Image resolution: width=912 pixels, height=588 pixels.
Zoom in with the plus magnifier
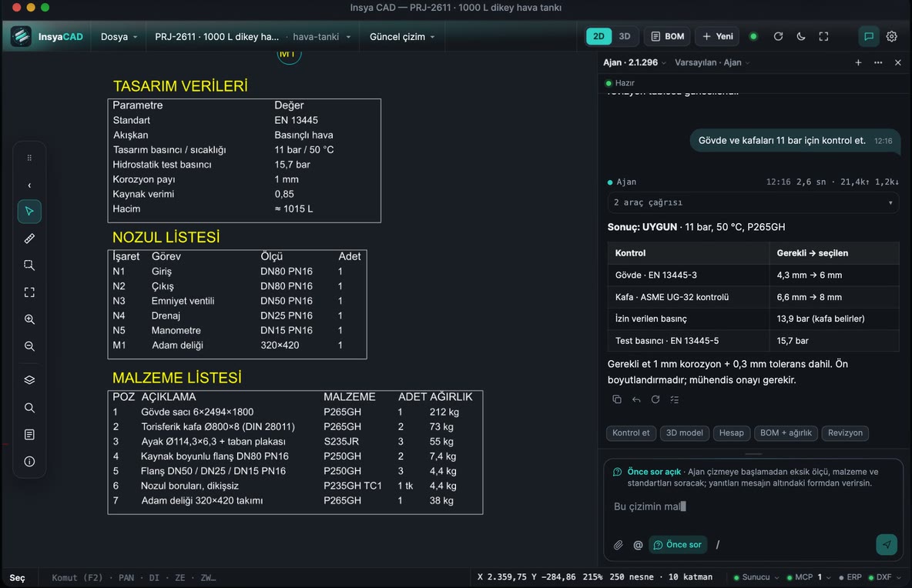[29, 319]
